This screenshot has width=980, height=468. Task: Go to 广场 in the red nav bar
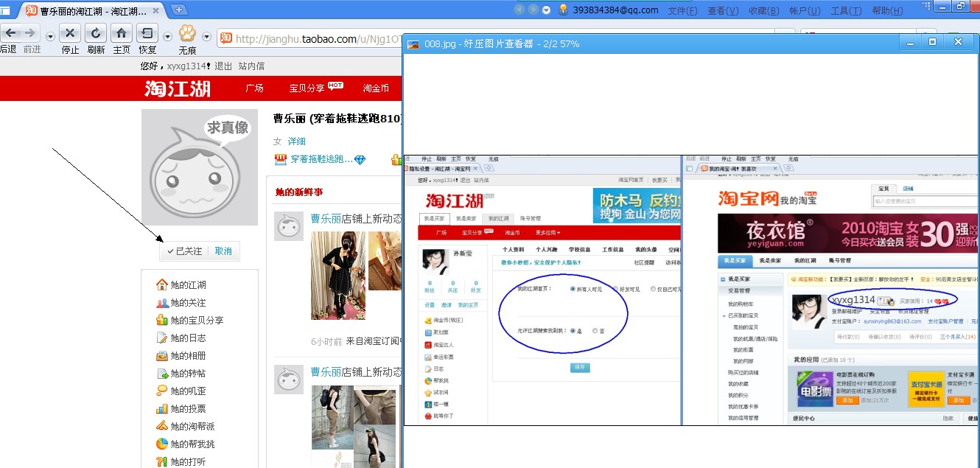click(254, 88)
